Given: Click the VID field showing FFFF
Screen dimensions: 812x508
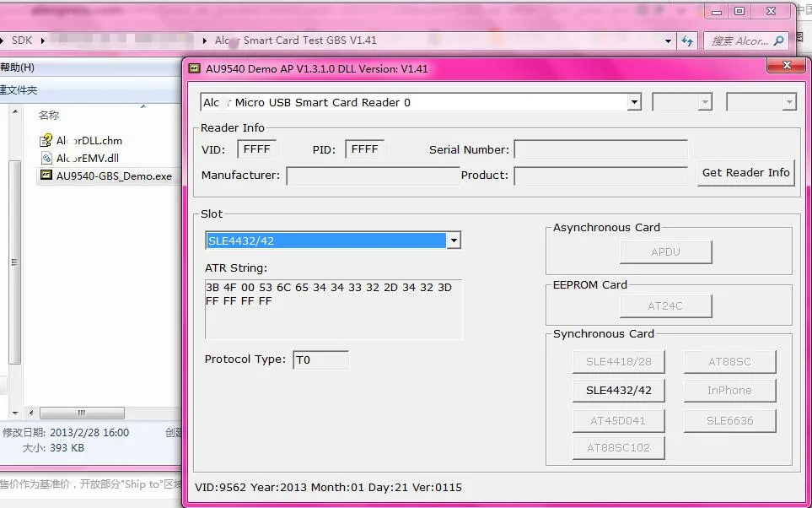Looking at the screenshot, I should coord(257,149).
